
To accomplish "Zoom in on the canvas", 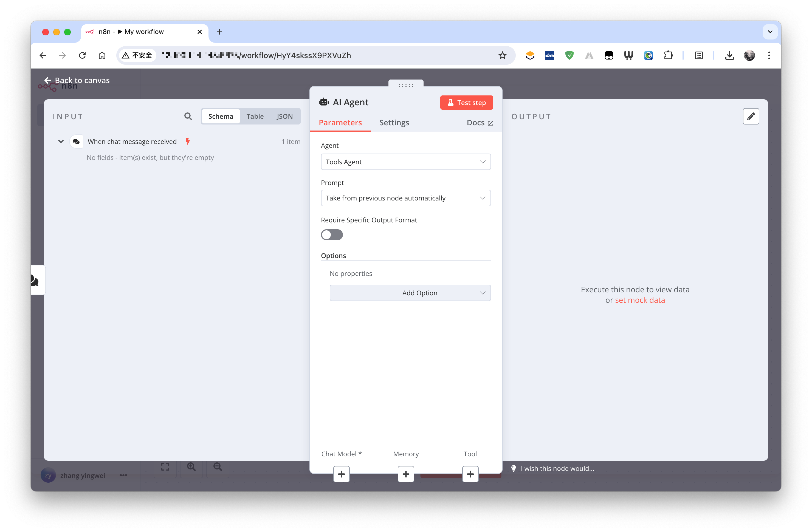I will [x=191, y=466].
